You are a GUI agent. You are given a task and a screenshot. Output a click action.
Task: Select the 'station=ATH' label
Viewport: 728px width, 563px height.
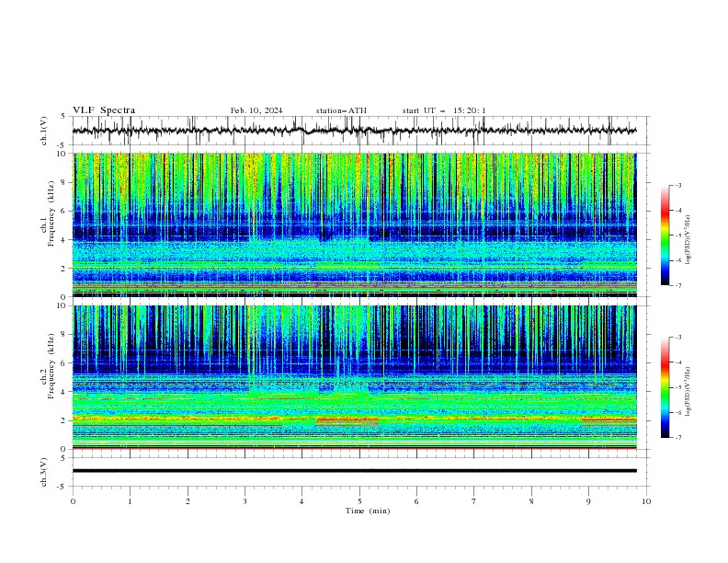pyautogui.click(x=341, y=110)
